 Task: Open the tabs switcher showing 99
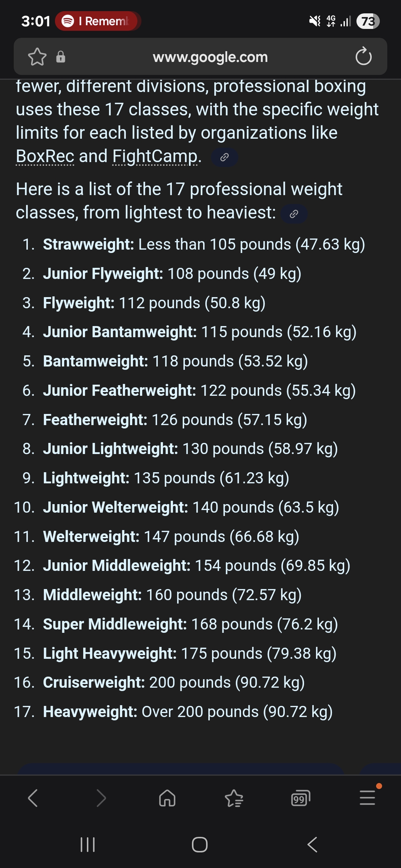301,798
